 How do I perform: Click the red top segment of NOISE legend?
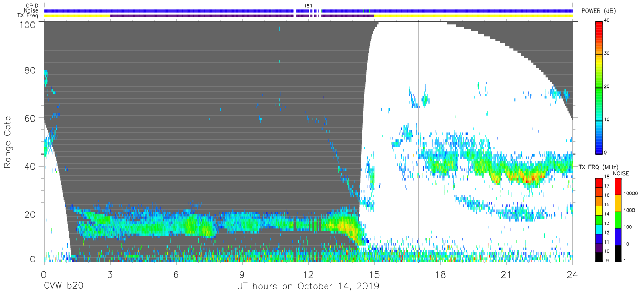[618, 186]
